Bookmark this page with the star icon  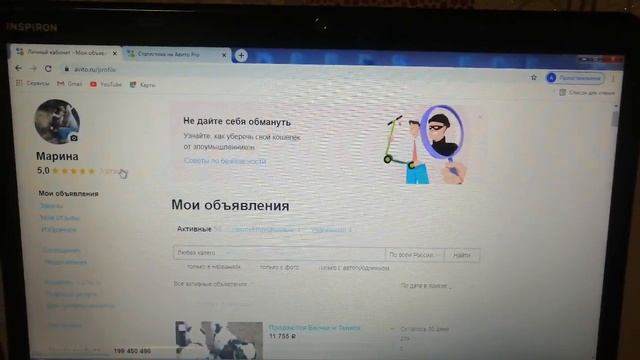point(533,77)
